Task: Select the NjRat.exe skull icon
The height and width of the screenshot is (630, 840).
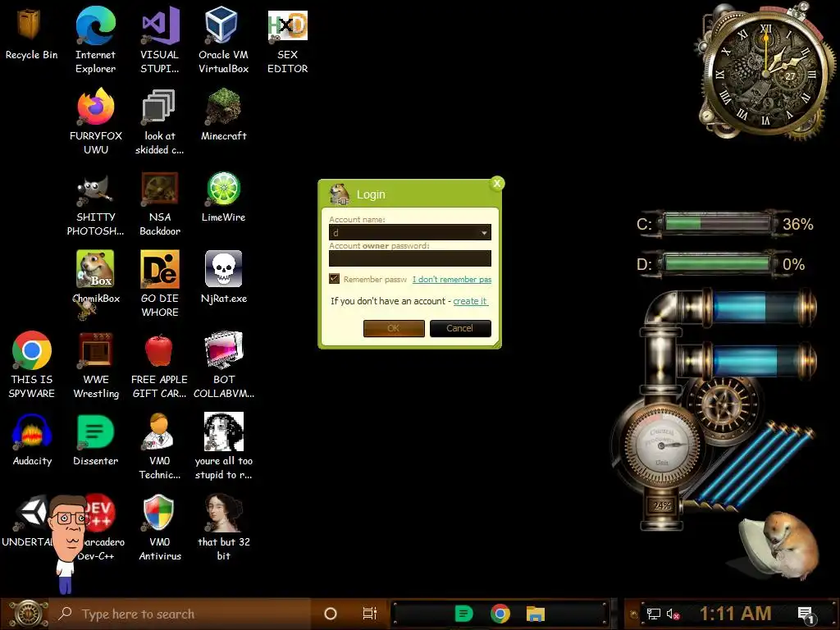Action: [x=223, y=277]
